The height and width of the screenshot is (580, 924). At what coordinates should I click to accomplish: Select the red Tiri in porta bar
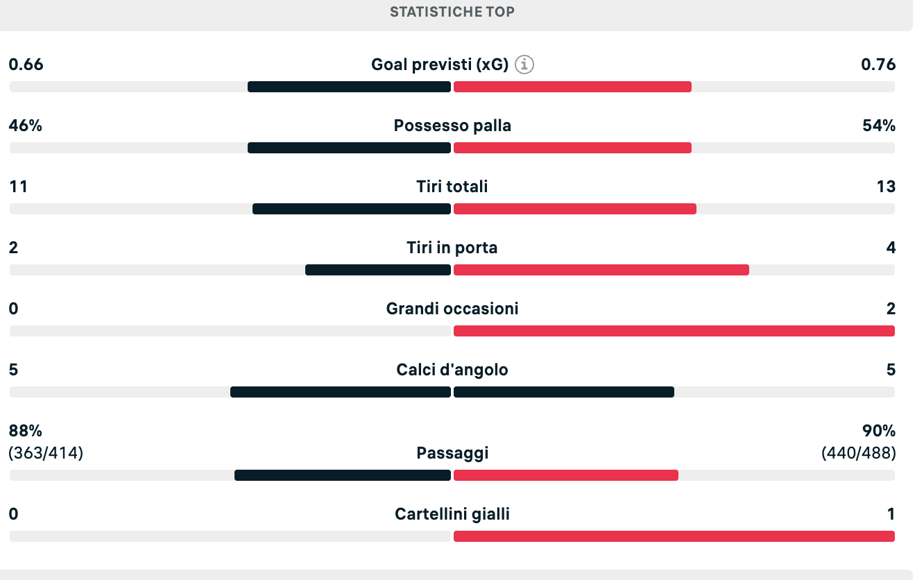601,270
